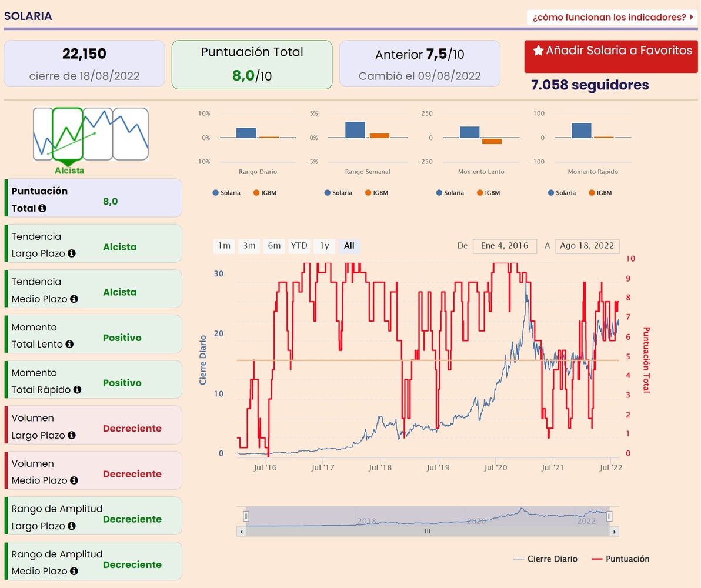This screenshot has height=588, width=701.
Task: Click the Alcista trend phase thumbnail
Action: (x=68, y=134)
